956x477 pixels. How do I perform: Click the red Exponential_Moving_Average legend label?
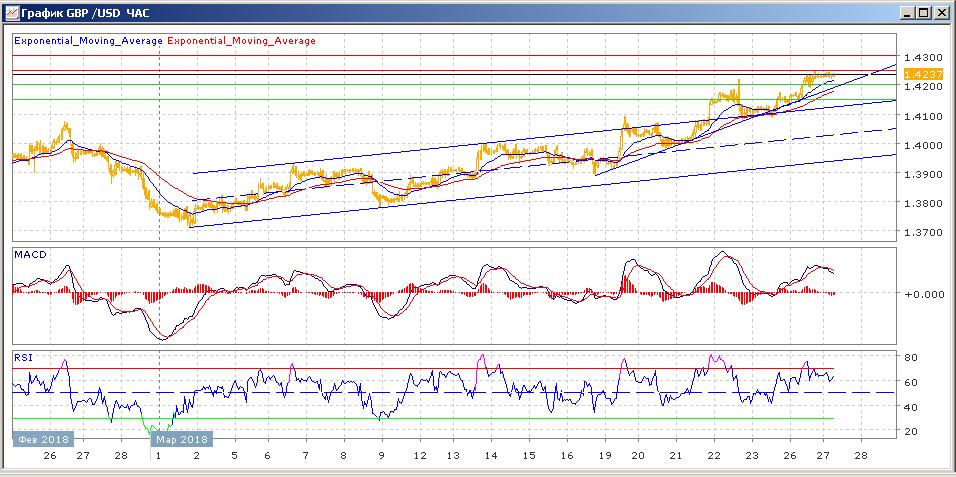click(241, 41)
